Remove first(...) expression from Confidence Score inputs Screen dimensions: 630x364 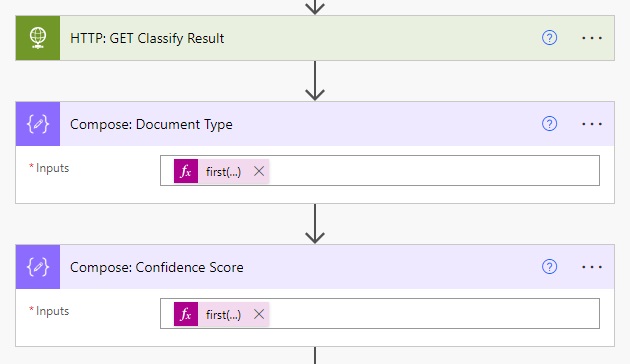[259, 314]
